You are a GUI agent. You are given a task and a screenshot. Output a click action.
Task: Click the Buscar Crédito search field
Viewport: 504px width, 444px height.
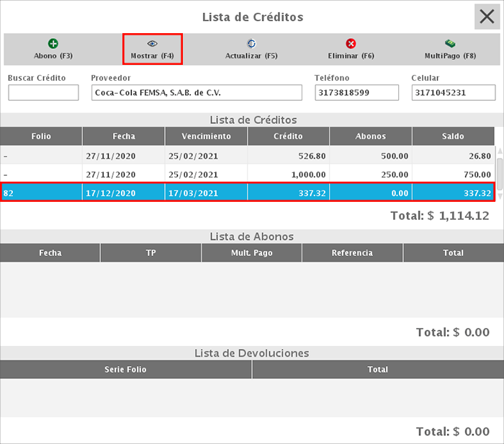click(x=43, y=93)
